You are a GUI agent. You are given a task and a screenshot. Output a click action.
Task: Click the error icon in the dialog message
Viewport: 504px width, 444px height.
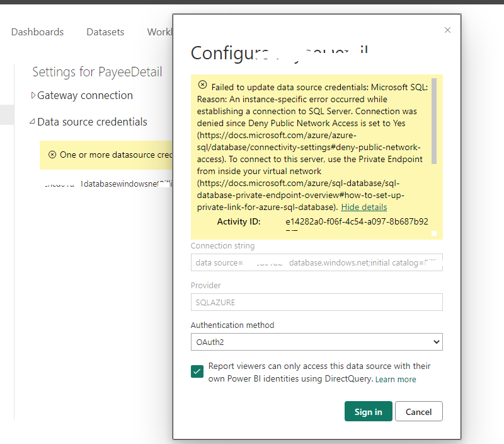click(x=202, y=85)
